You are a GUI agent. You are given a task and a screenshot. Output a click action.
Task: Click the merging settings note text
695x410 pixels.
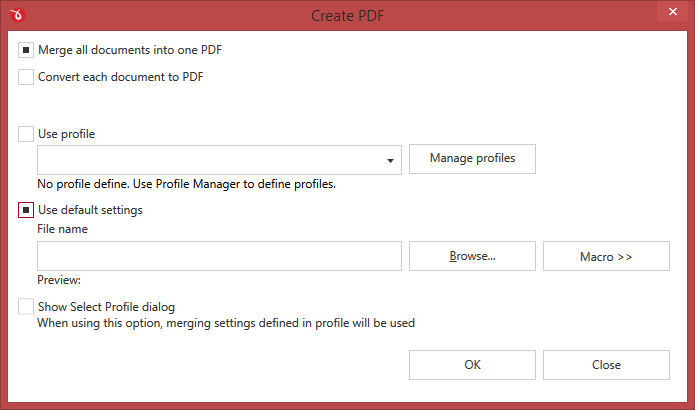[226, 323]
